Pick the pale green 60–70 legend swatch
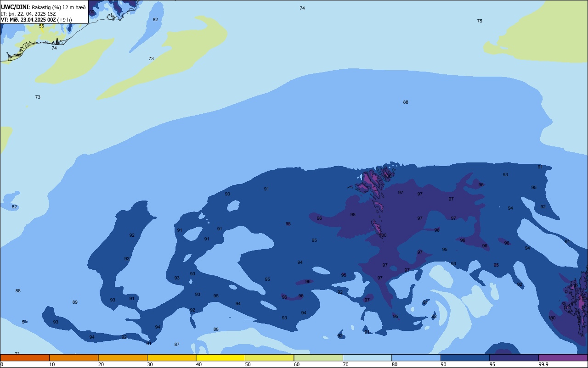The height and width of the screenshot is (368, 588). tap(318, 357)
